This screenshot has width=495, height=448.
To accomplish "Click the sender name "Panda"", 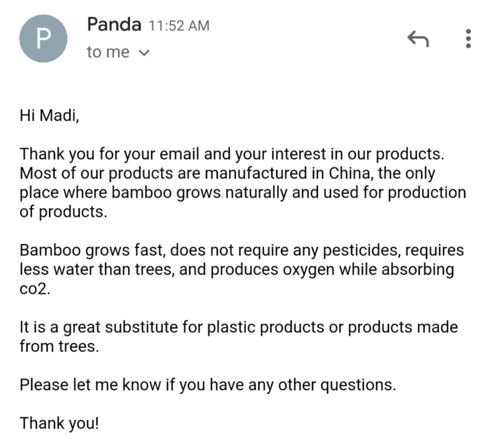I will point(114,25).
